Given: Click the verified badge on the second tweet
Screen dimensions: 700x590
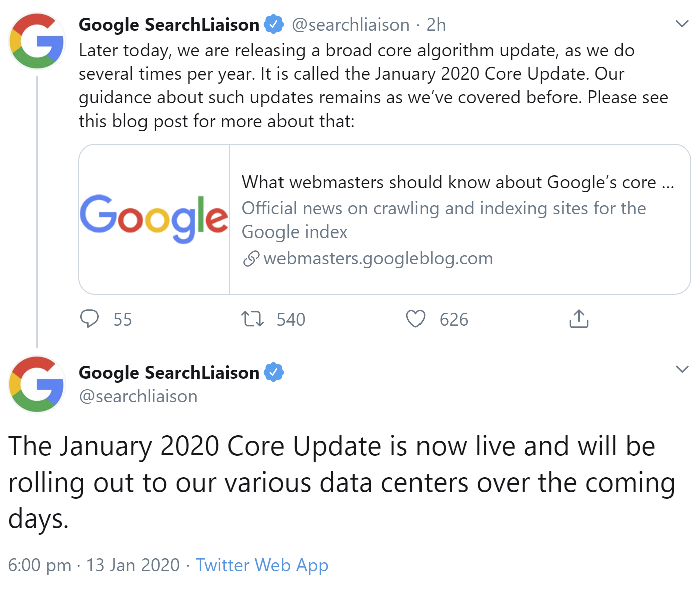Looking at the screenshot, I should tap(274, 372).
